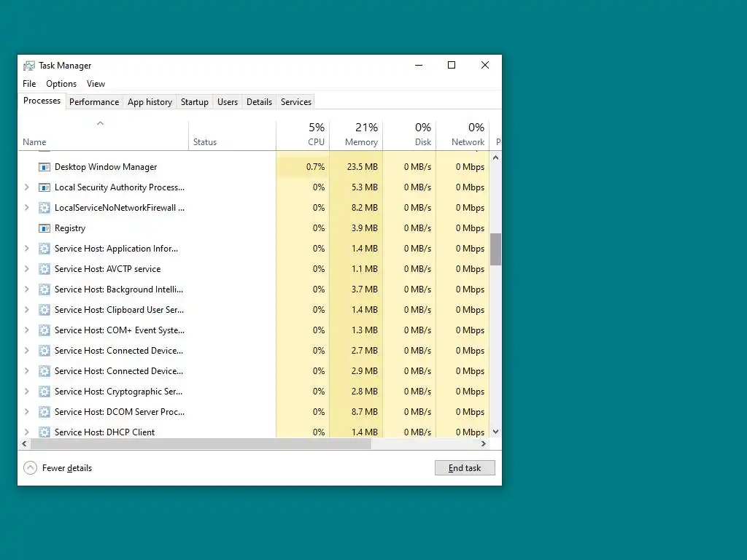
Task: Expand Service Host: COM+ Event System
Action: (x=27, y=330)
